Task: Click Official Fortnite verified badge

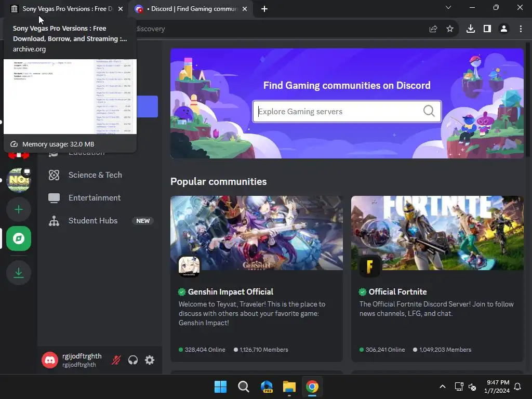Action: click(x=363, y=292)
